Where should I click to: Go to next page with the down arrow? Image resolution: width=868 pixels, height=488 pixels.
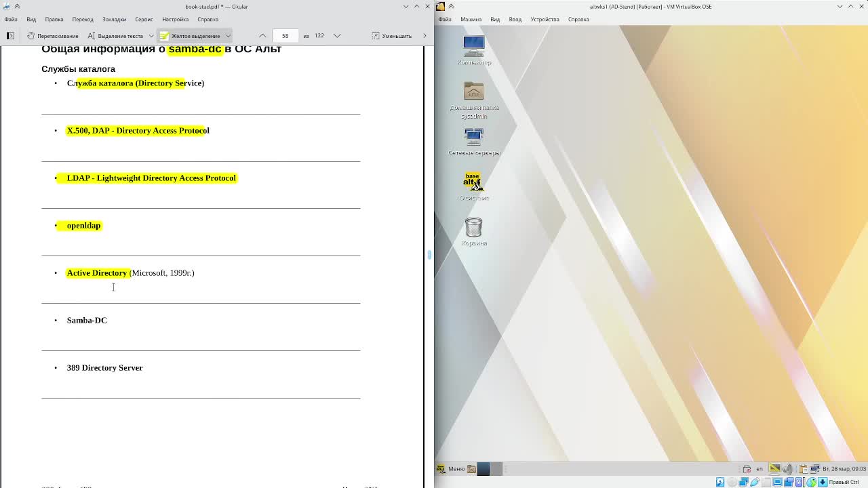tap(337, 35)
